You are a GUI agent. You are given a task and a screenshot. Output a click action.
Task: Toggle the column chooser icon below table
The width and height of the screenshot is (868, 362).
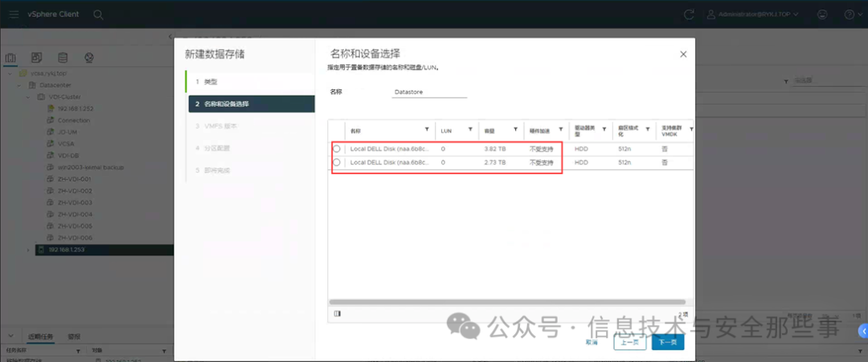point(338,313)
